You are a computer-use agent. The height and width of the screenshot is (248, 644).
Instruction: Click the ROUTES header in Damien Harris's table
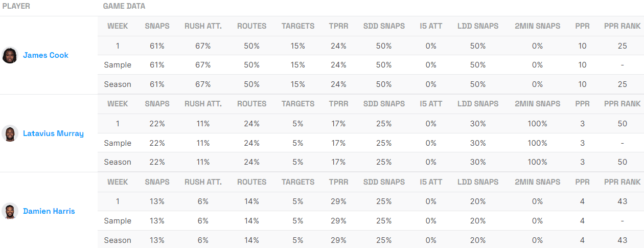(251, 182)
